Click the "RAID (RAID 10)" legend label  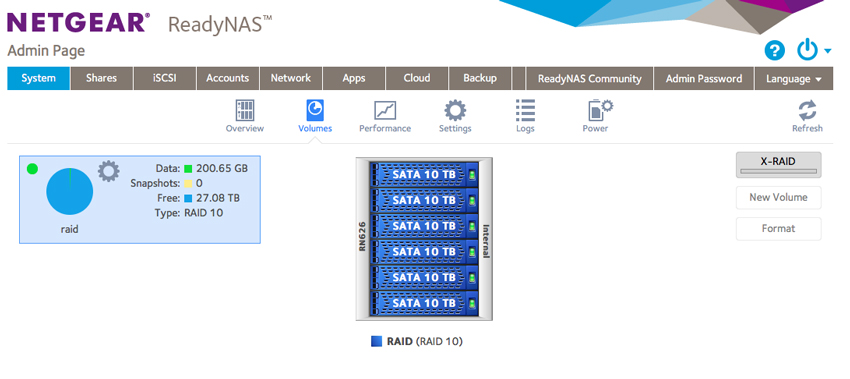tap(424, 342)
